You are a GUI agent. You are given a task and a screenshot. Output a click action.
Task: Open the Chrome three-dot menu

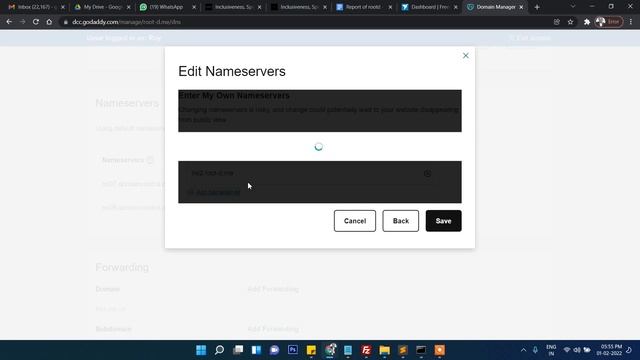631,22
